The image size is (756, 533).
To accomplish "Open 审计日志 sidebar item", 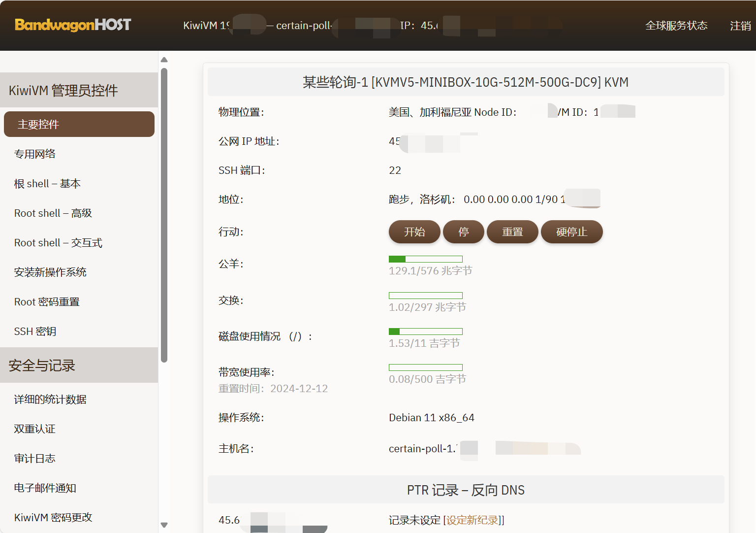I will tap(35, 458).
